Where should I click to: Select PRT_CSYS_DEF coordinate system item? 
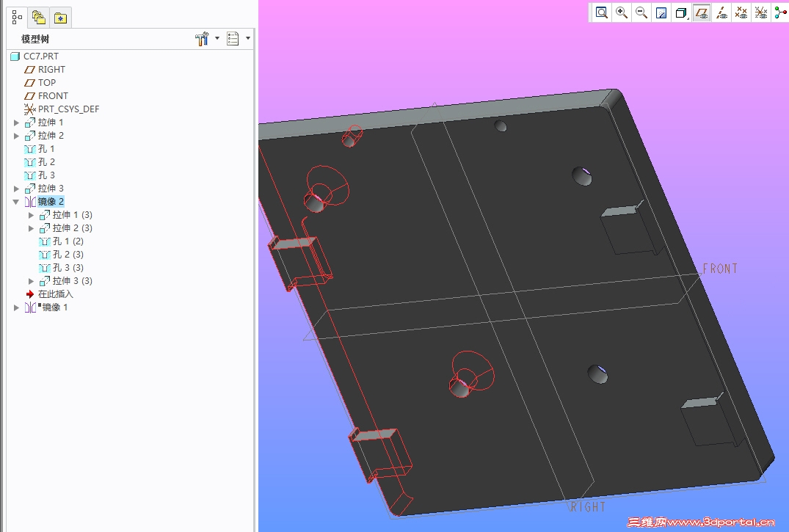point(68,109)
